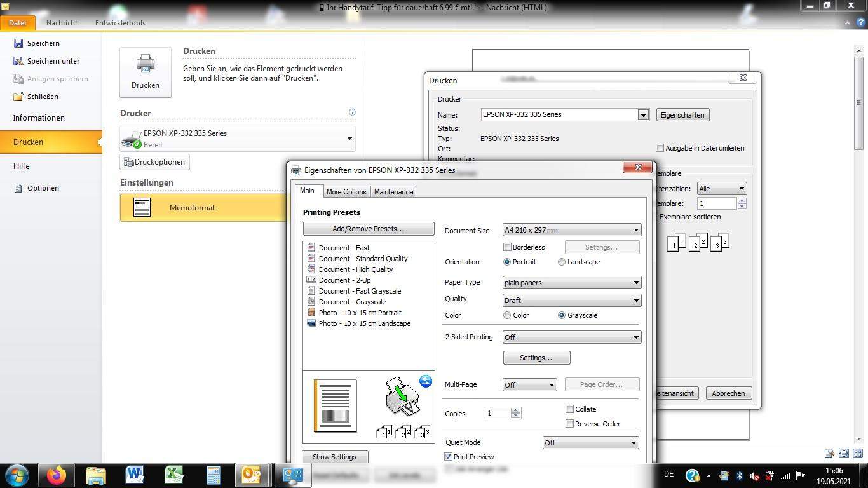The height and width of the screenshot is (488, 868).
Task: Expand the EPSON printer selector in Outlook
Action: [349, 139]
